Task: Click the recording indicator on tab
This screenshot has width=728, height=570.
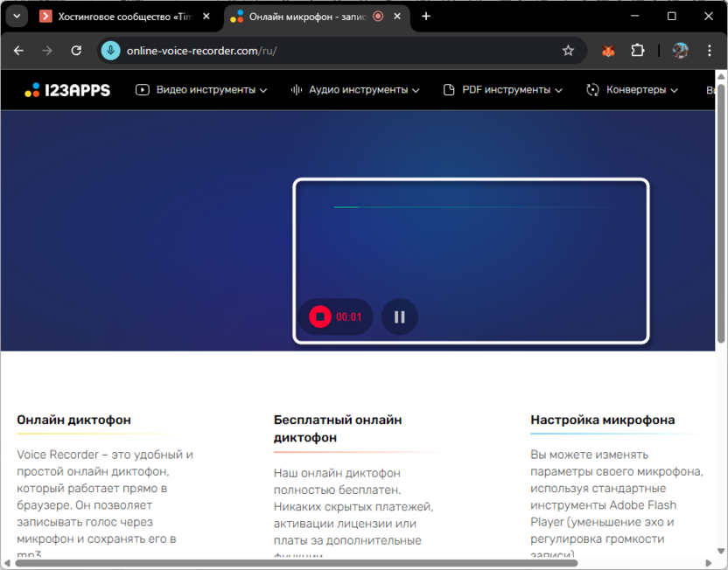Action: 378,17
